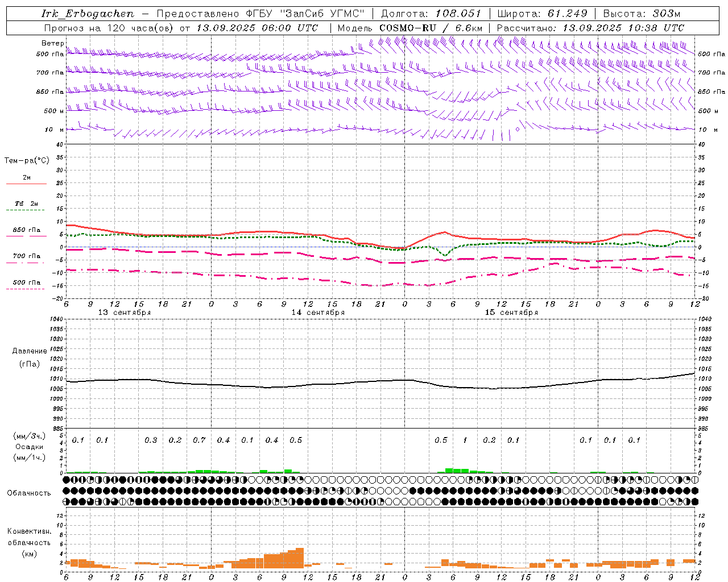Image resolution: width=728 pixels, height=582 pixels.
Task: Click the 0.7 precipitation value
Action: click(199, 440)
